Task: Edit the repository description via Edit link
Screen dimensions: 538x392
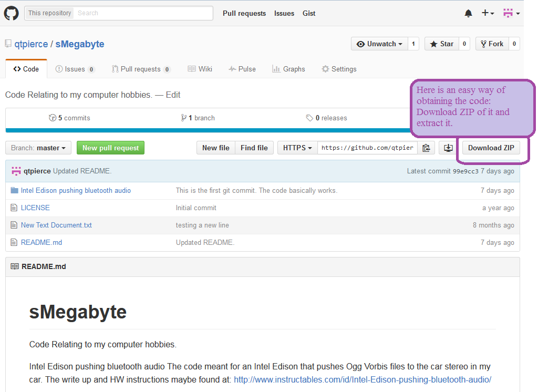Action: pyautogui.click(x=173, y=95)
